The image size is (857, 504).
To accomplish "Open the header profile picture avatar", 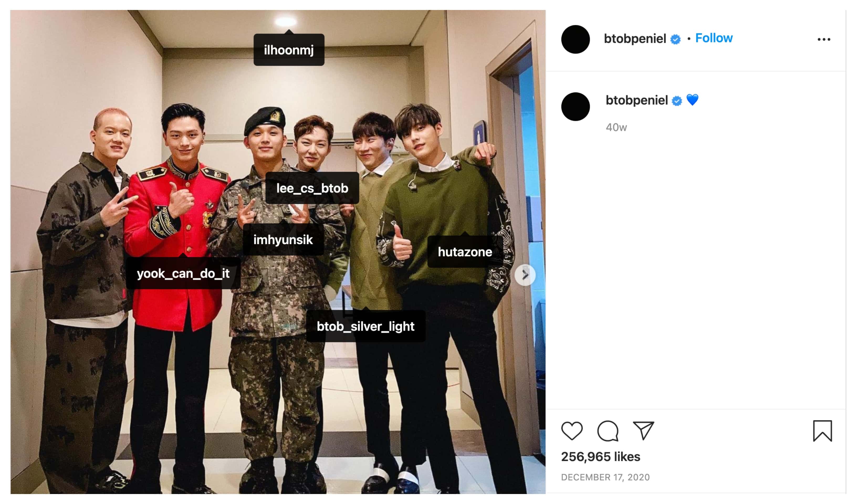I will [576, 39].
